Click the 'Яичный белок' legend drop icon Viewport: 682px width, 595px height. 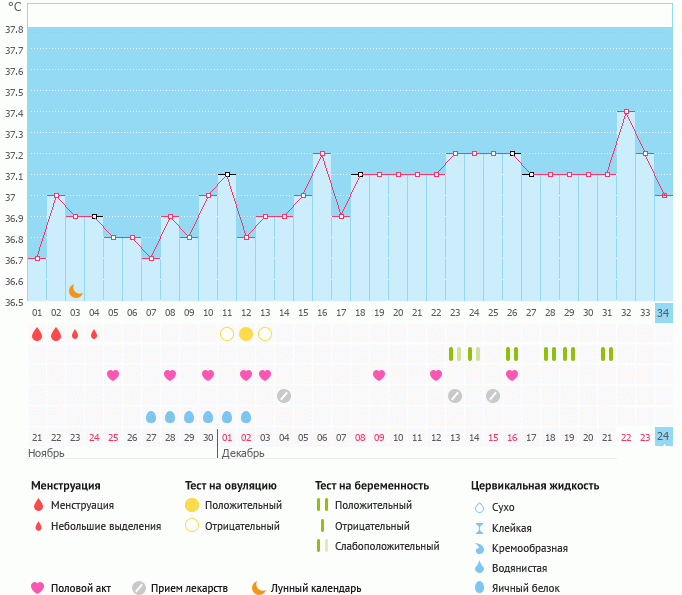[x=481, y=588]
